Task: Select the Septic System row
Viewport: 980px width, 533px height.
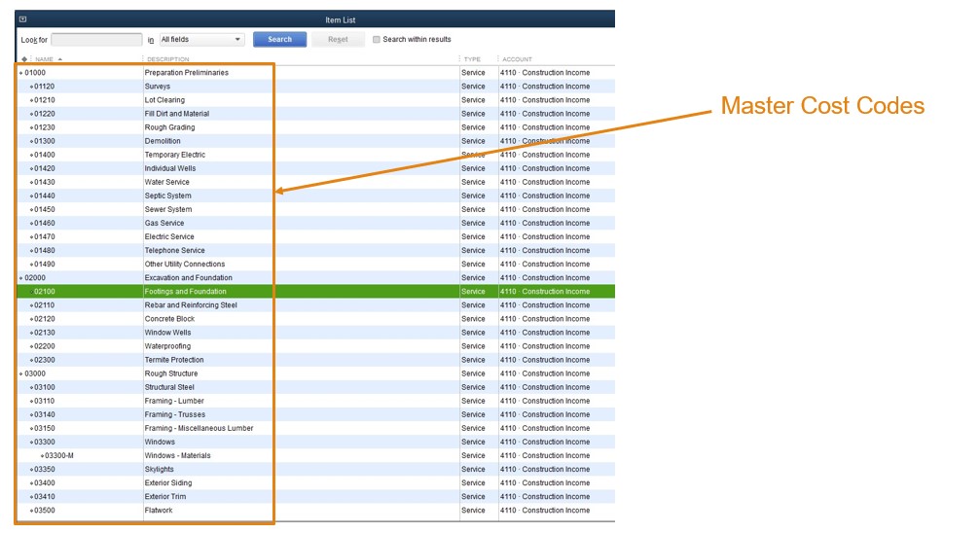Action: 315,195
